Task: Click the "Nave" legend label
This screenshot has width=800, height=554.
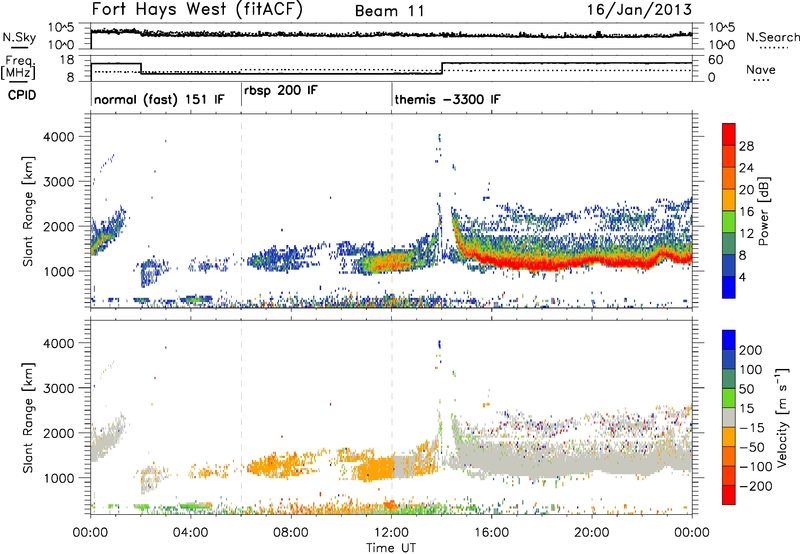Action: (x=761, y=69)
